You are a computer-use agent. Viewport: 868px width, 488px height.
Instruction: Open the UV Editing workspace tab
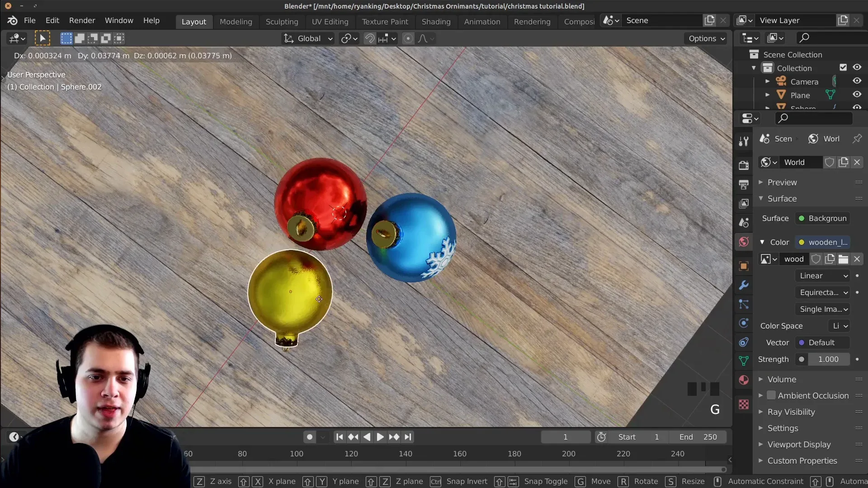pyautogui.click(x=330, y=21)
